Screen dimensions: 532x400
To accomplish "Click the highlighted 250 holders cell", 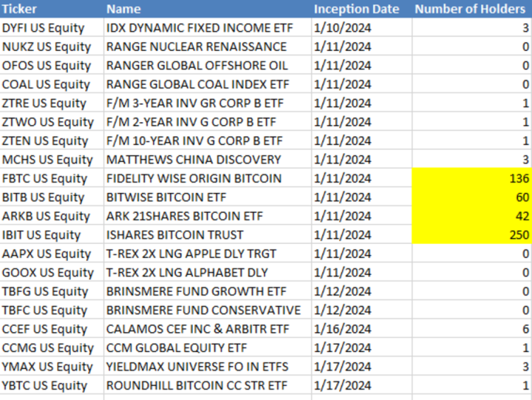I will tap(472, 234).
